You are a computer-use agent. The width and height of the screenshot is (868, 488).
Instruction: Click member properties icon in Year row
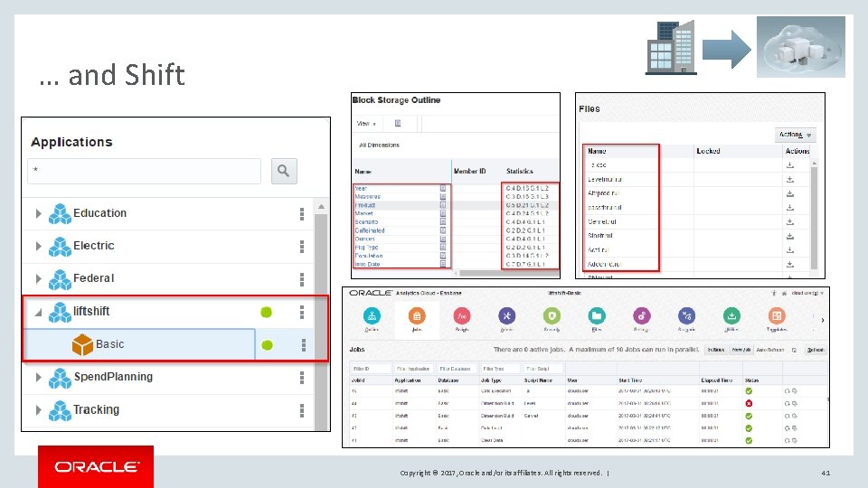pyautogui.click(x=443, y=188)
